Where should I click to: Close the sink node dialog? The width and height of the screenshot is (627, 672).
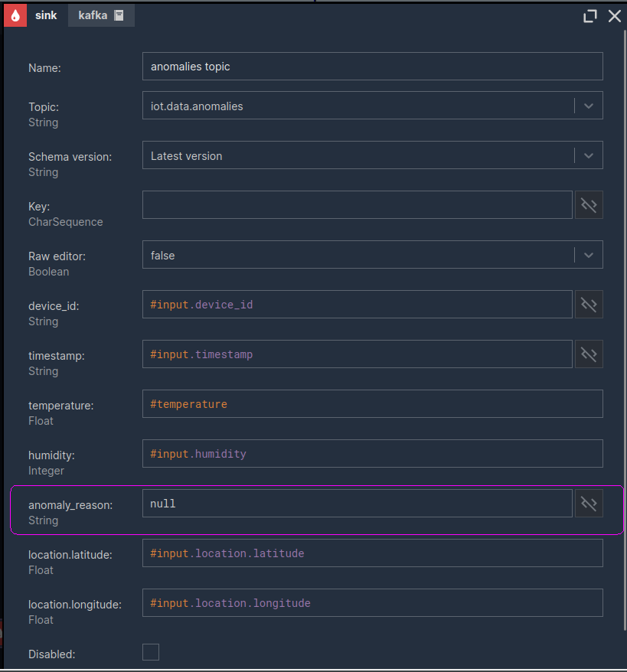(615, 16)
